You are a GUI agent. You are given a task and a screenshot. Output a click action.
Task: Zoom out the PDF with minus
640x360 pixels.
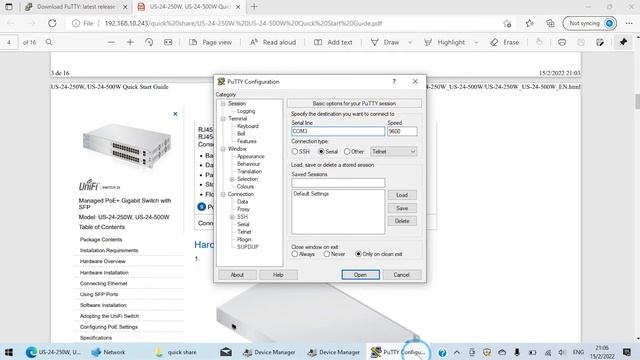tap(111, 42)
